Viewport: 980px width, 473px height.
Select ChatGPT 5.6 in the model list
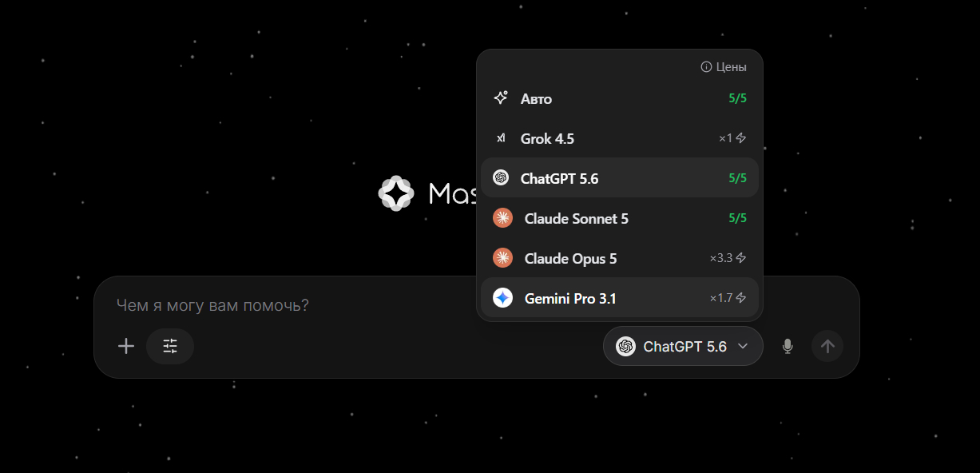click(620, 177)
